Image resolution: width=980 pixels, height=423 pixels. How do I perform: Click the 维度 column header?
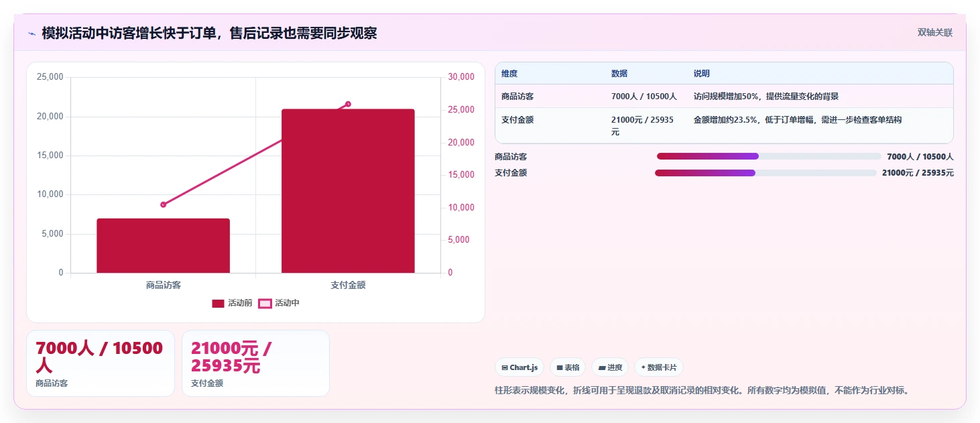pyautogui.click(x=509, y=74)
